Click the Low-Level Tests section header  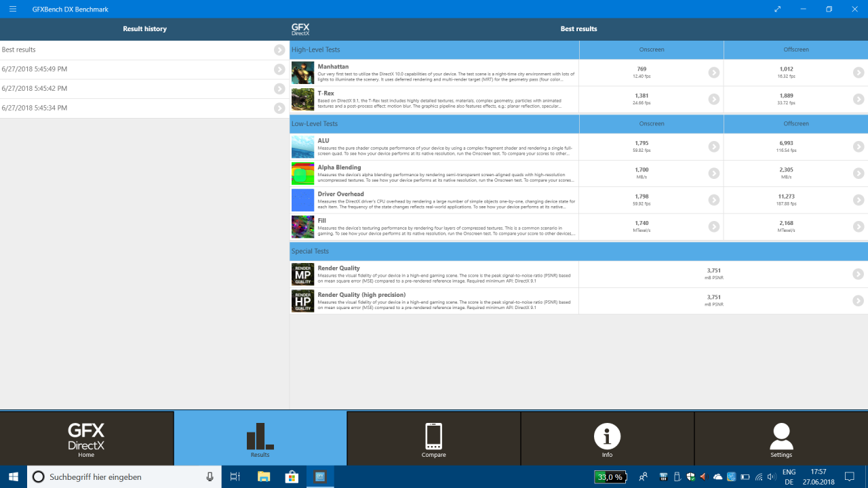434,123
